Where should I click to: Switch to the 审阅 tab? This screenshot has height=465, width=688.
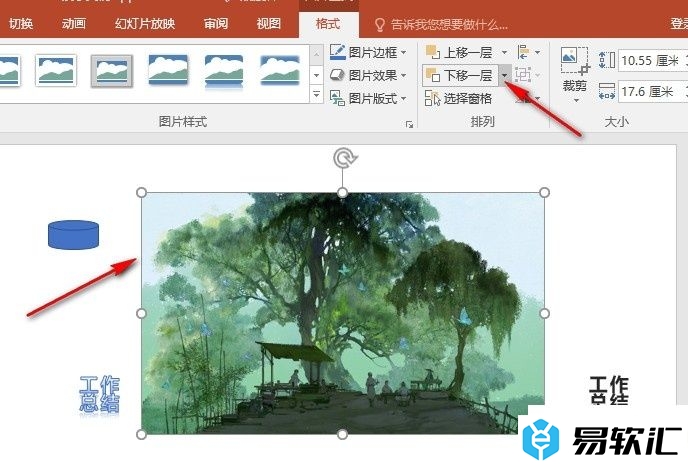(216, 24)
